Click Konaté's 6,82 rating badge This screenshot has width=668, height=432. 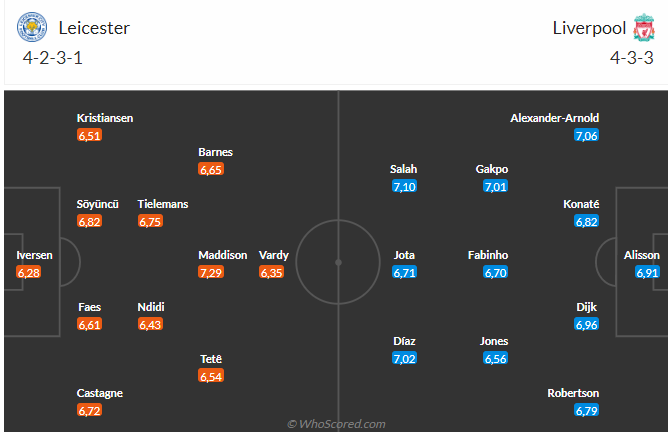[x=587, y=221]
